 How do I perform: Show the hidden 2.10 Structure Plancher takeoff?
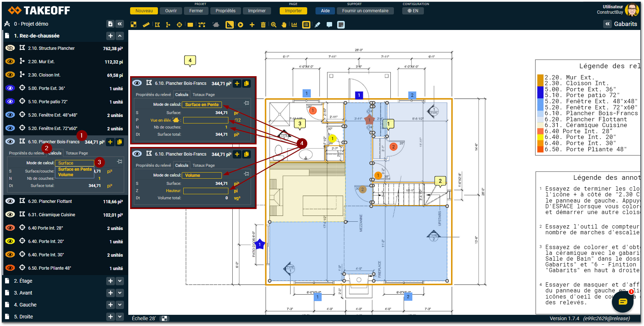(10, 48)
